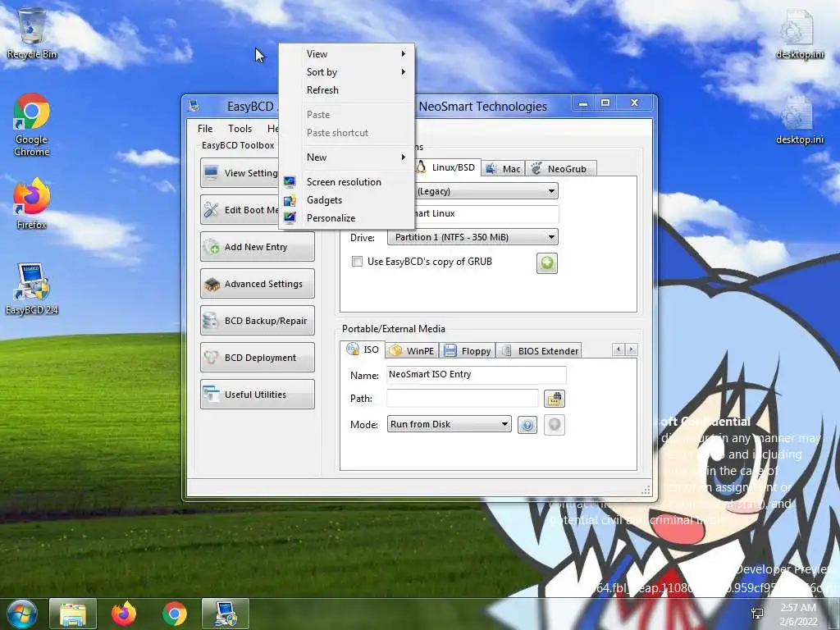
Task: Open Firefox from the taskbar
Action: point(124,614)
